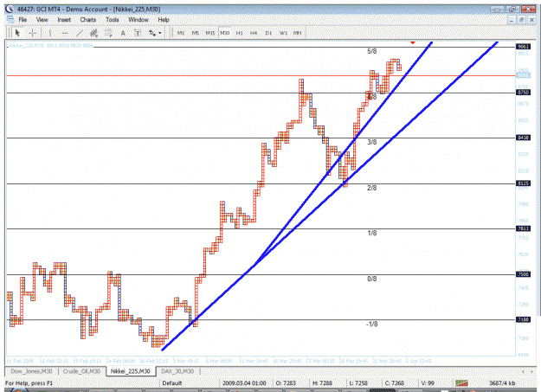The height and width of the screenshot is (392, 541).
Task: Minimize the inner chart window
Action: point(512,20)
